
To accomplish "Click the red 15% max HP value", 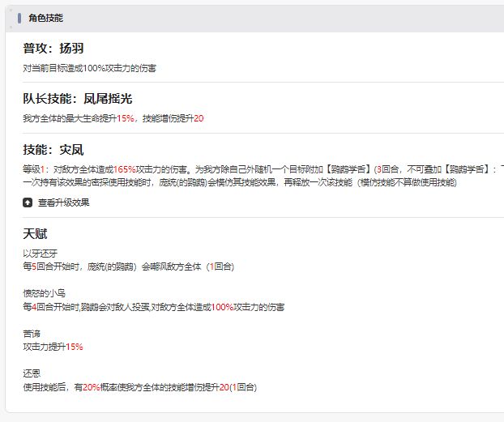I will point(126,118).
